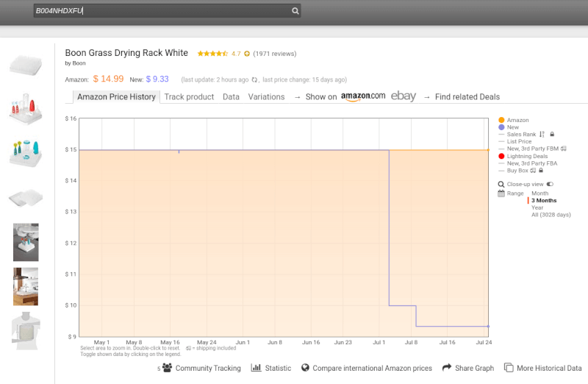This screenshot has height=384, width=588.
Task: Click the star rating icons
Action: 212,54
